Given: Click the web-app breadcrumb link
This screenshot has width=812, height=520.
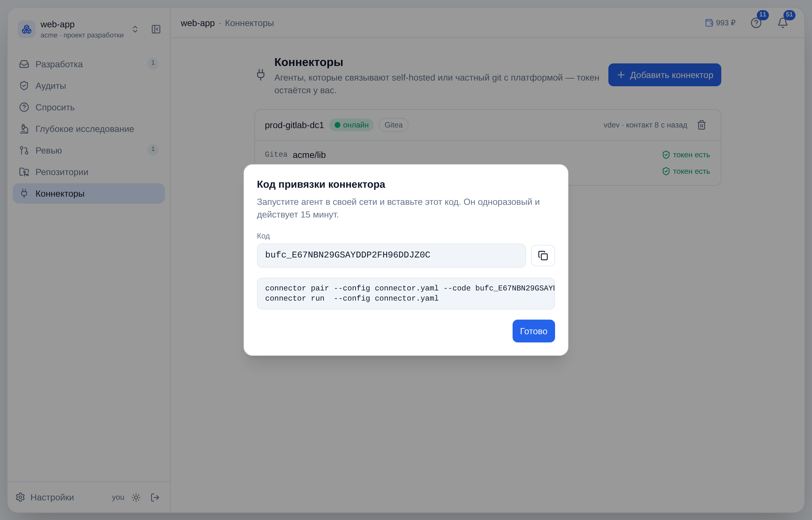Looking at the screenshot, I should [198, 23].
